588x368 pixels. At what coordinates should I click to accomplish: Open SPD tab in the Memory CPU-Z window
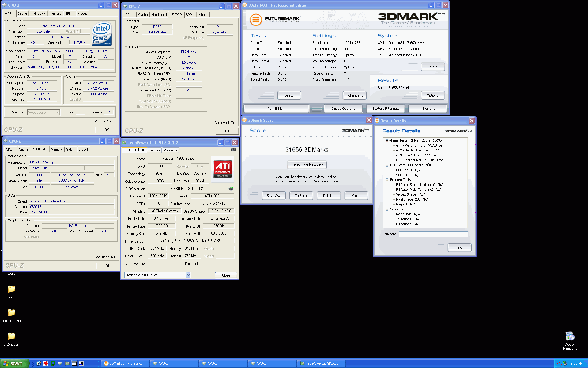click(189, 15)
